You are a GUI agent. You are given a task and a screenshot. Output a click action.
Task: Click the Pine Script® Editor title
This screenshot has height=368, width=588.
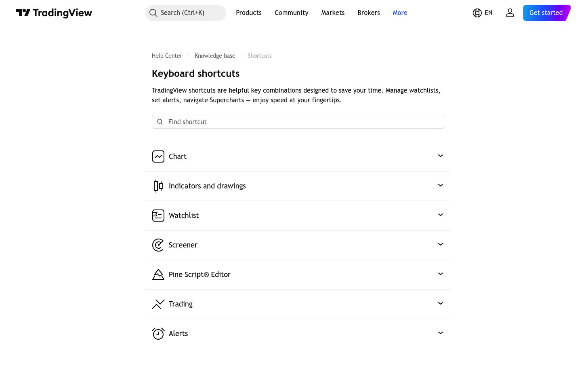199,275
